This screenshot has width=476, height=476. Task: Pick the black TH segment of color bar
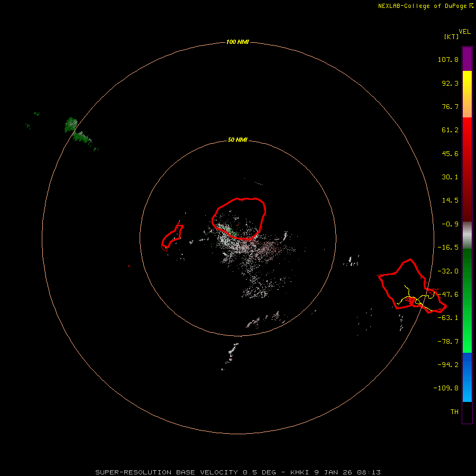(467, 412)
